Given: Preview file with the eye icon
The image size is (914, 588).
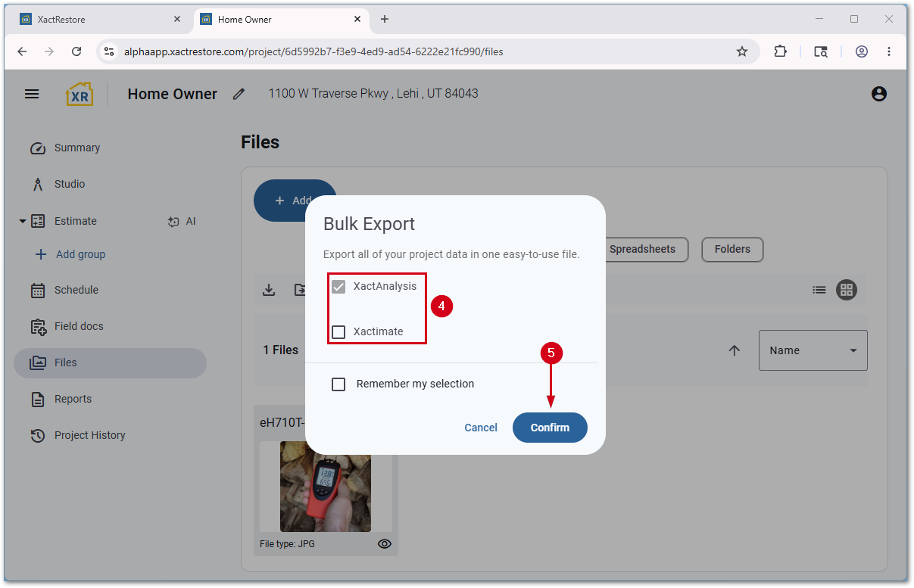Looking at the screenshot, I should tap(385, 544).
